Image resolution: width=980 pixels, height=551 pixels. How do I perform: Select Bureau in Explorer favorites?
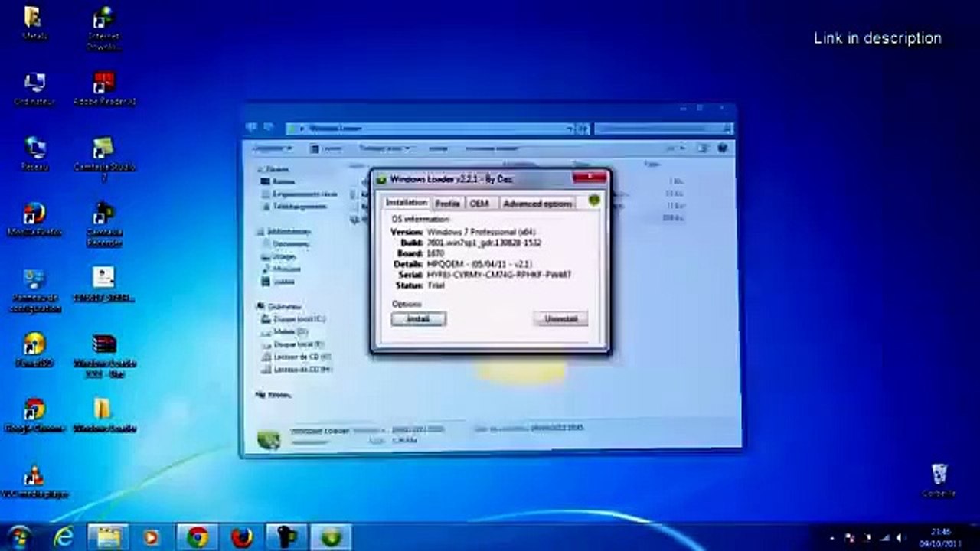[279, 181]
